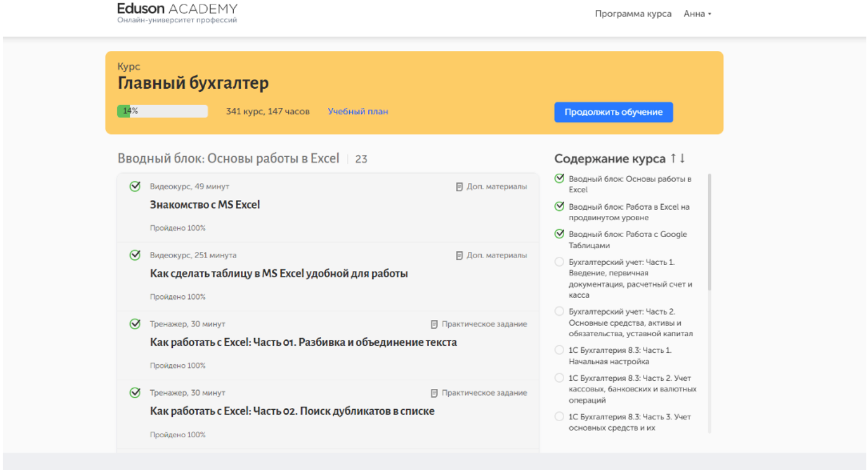Open the lesson Знакомство с MS Excel
868x470 pixels.
coord(205,205)
